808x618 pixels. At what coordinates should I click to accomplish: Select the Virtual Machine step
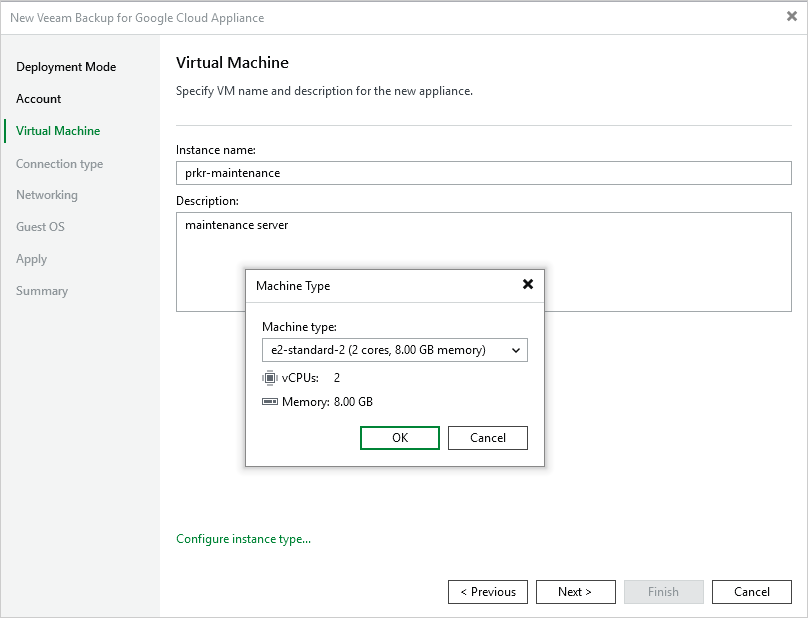click(58, 131)
